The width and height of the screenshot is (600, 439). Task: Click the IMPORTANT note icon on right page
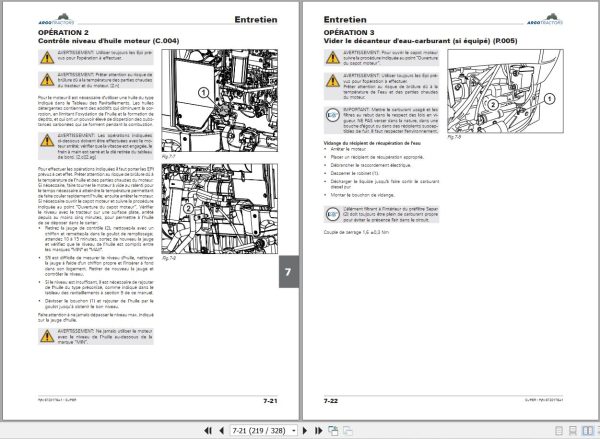pyautogui.click(x=333, y=115)
